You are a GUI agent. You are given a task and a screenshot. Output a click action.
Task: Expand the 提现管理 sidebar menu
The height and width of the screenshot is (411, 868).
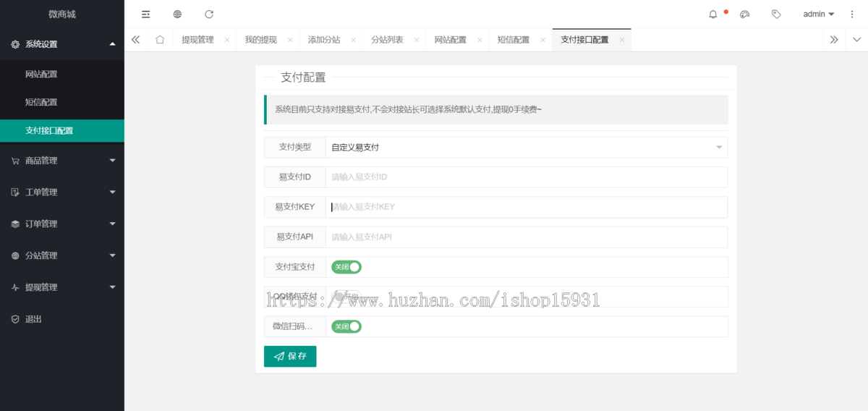[62, 287]
